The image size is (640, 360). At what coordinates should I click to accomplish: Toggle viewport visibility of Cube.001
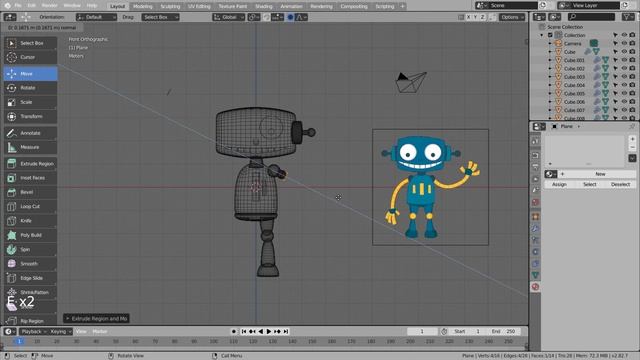[624, 60]
